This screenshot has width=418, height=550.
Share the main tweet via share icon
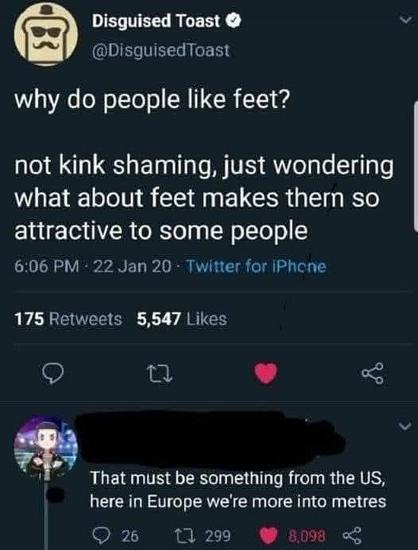pos(373,373)
